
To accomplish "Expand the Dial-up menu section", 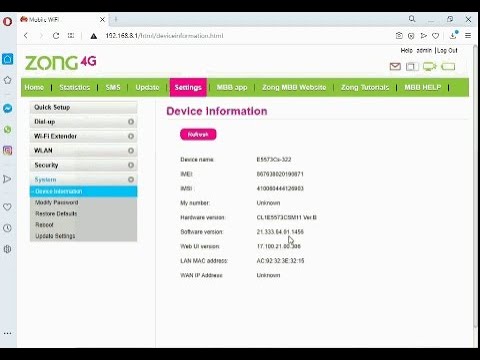I will click(x=83, y=122).
